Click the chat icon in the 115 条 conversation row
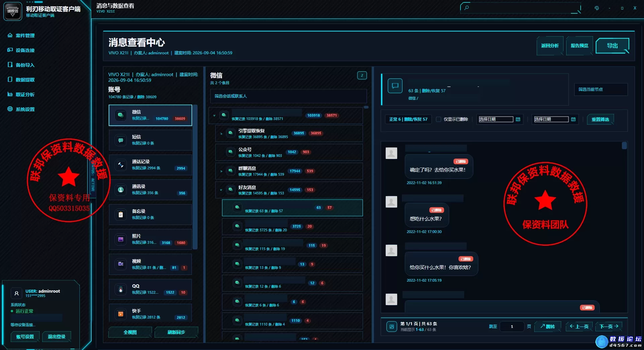 (x=237, y=245)
